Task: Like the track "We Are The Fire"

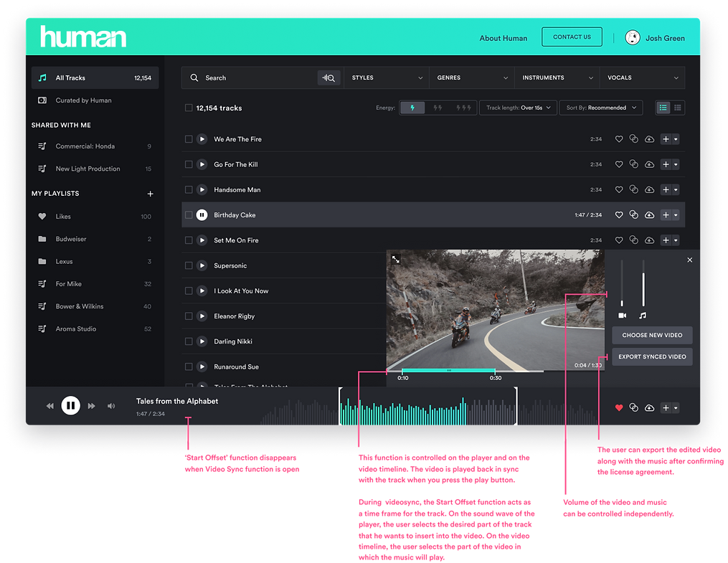Action: click(x=619, y=139)
